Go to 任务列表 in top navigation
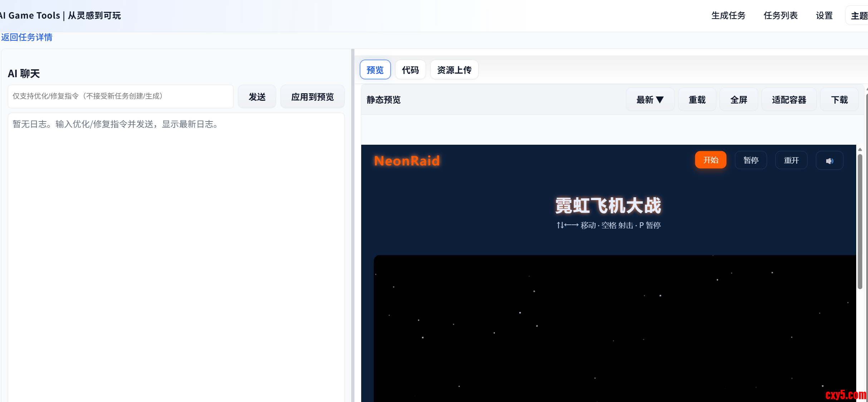868x402 pixels. click(780, 16)
